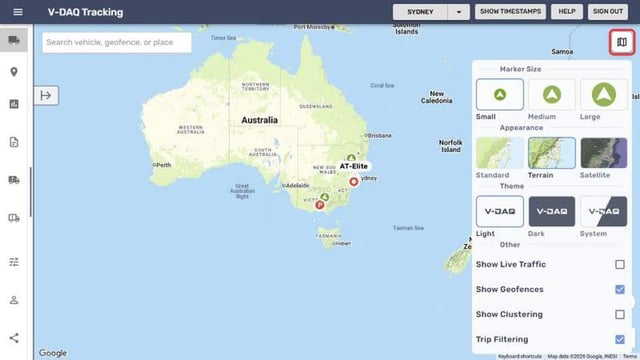Open the tune sliders sidebar icon
Screen dimensions: 640x360
(x=14, y=262)
